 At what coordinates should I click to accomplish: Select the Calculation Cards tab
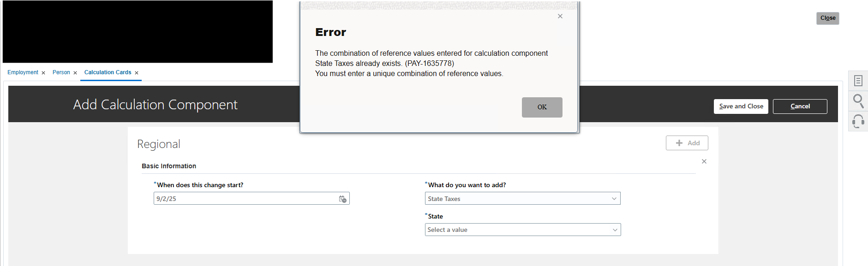pyautogui.click(x=108, y=72)
